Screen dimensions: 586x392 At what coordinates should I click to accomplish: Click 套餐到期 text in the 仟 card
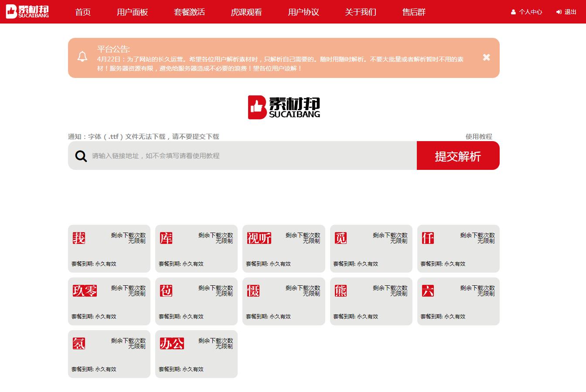pyautogui.click(x=443, y=264)
